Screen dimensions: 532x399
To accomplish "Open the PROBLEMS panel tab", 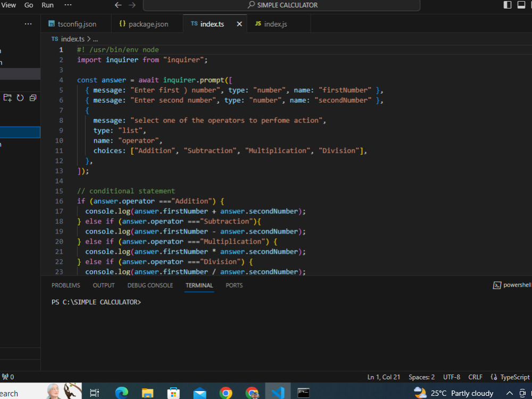I will tap(66, 285).
